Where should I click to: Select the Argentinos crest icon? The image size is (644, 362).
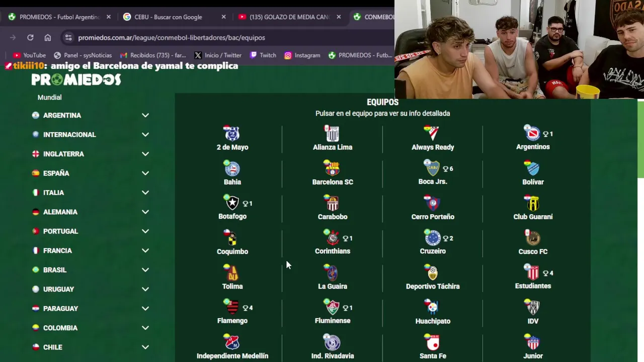[532, 133]
